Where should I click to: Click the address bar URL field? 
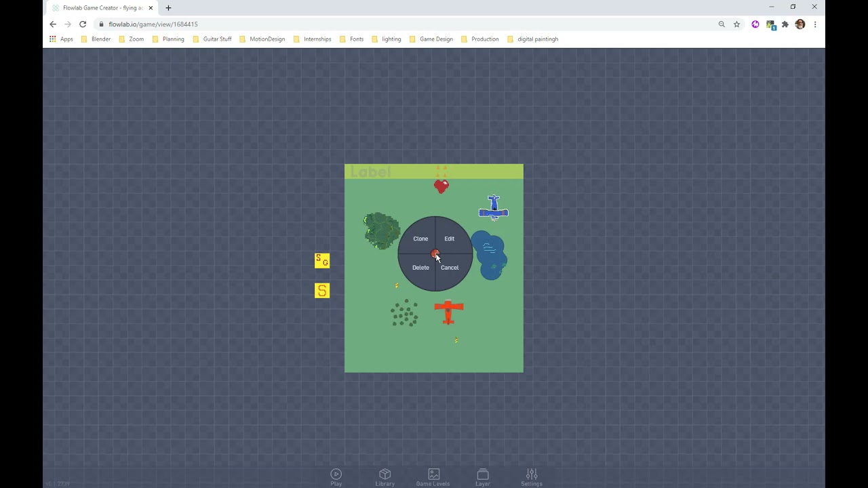407,24
